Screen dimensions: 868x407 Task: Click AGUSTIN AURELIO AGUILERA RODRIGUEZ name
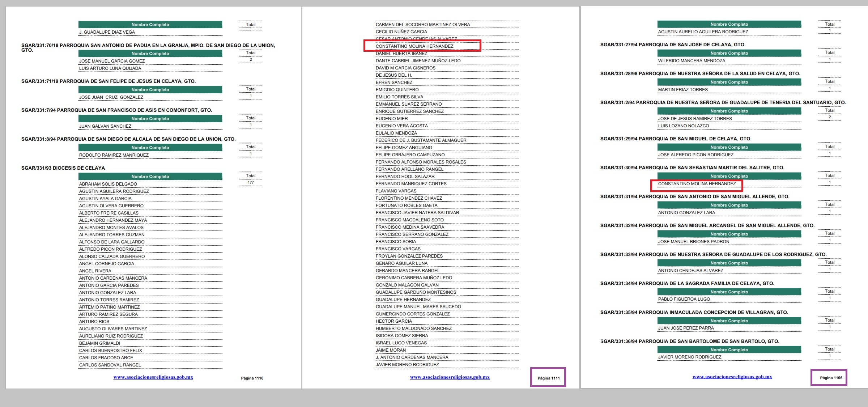703,31
